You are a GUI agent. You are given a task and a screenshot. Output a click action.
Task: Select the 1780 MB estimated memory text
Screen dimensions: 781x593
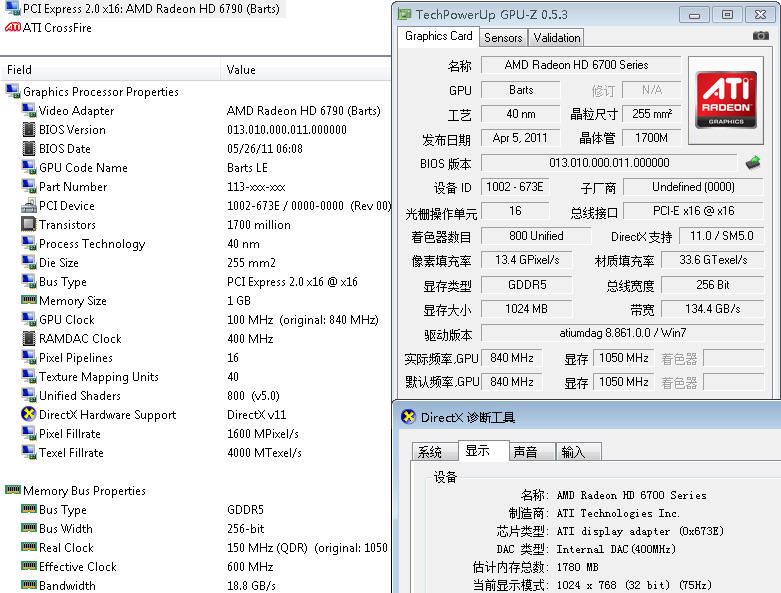coord(577,567)
